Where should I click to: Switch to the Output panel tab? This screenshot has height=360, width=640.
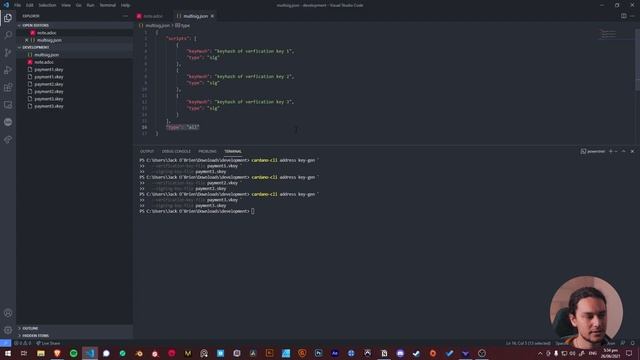(147, 151)
